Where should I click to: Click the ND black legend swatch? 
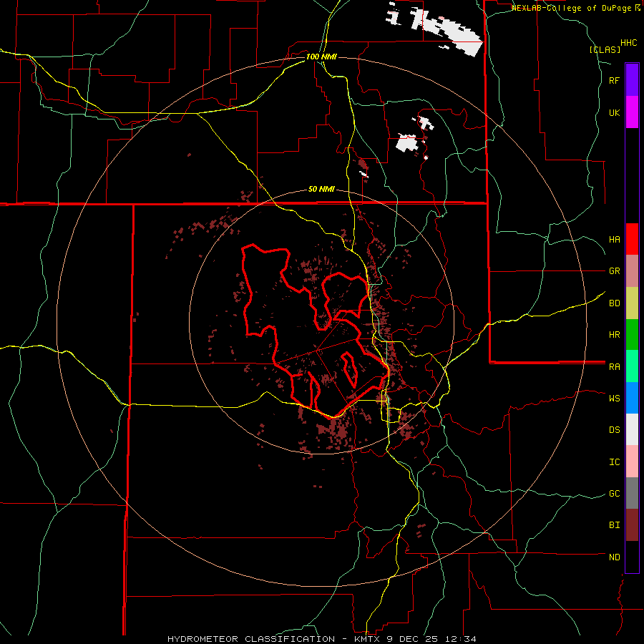pyautogui.click(x=632, y=557)
